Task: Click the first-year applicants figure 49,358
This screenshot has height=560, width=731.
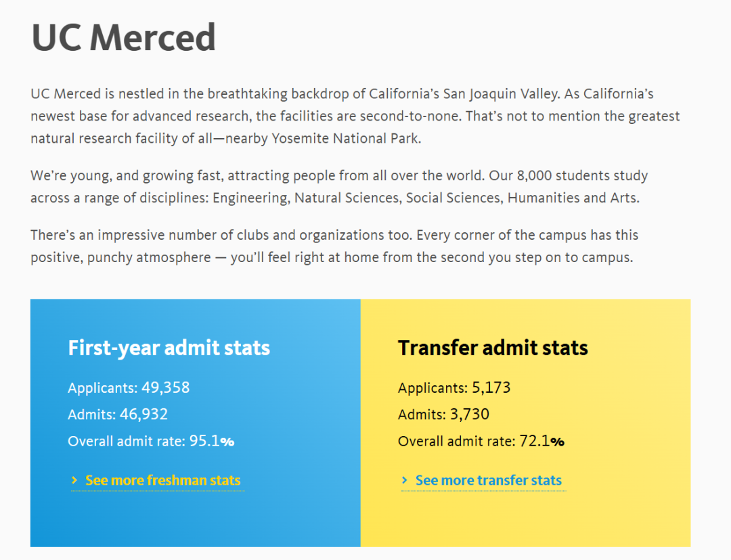Action: [x=165, y=388]
